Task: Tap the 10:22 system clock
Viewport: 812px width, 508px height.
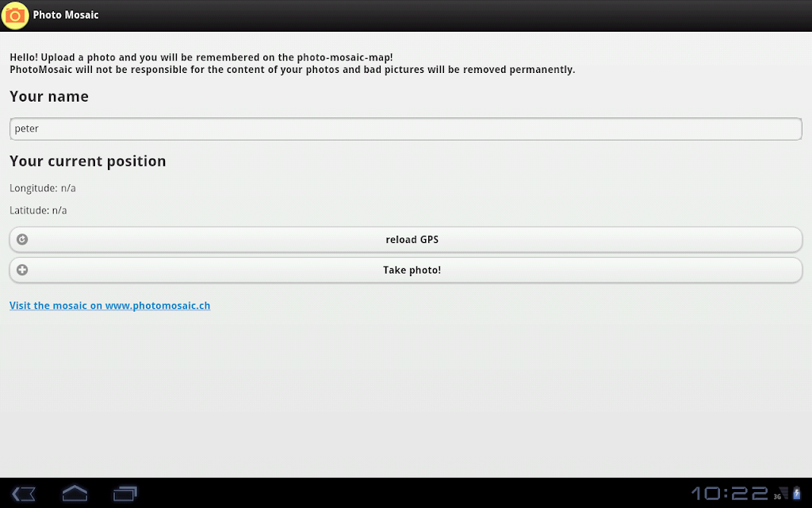Action: (x=729, y=493)
